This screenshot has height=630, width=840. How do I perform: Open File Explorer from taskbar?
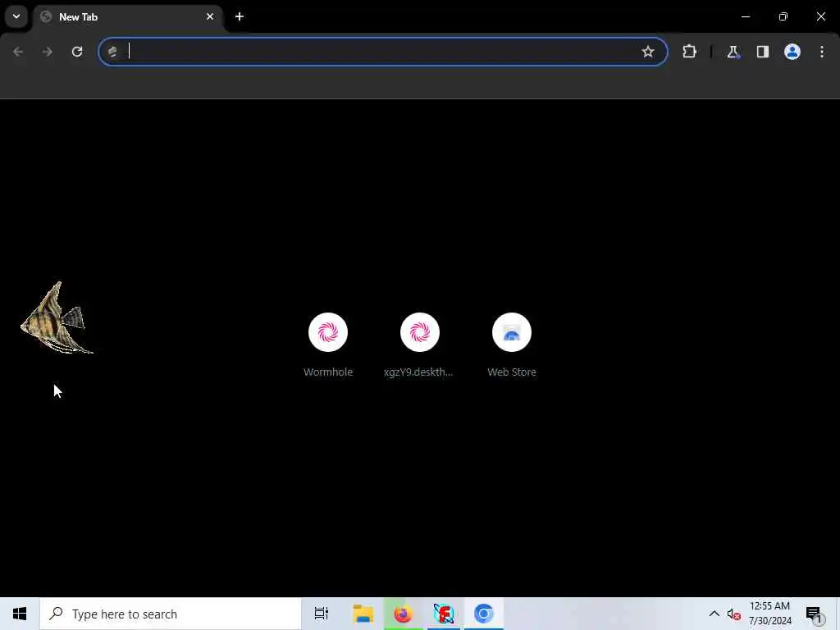[363, 614]
